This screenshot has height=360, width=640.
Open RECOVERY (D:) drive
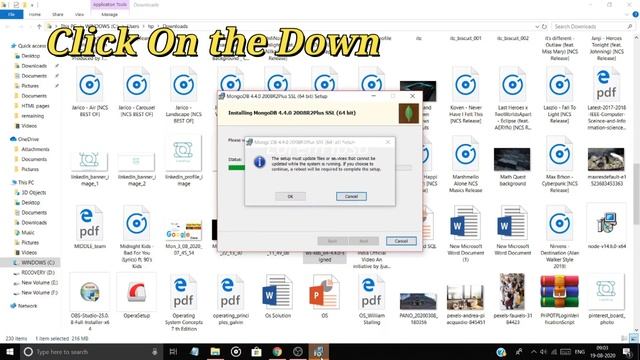pyautogui.click(x=38, y=272)
